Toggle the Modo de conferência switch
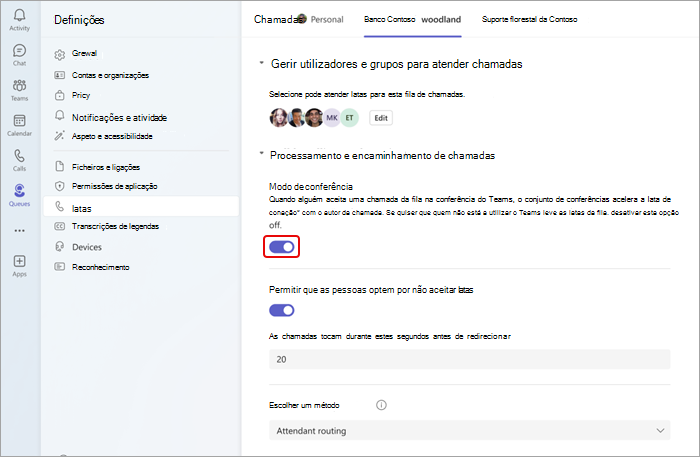 click(282, 247)
